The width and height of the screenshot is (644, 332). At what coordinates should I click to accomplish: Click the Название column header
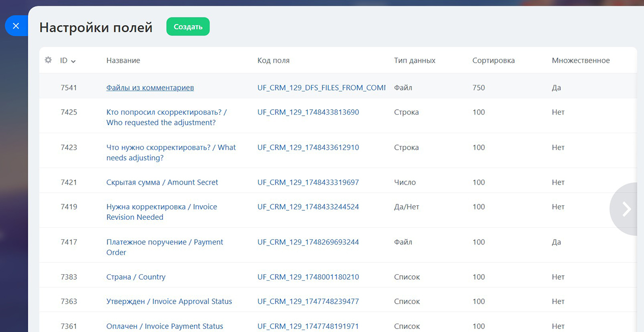tap(123, 60)
